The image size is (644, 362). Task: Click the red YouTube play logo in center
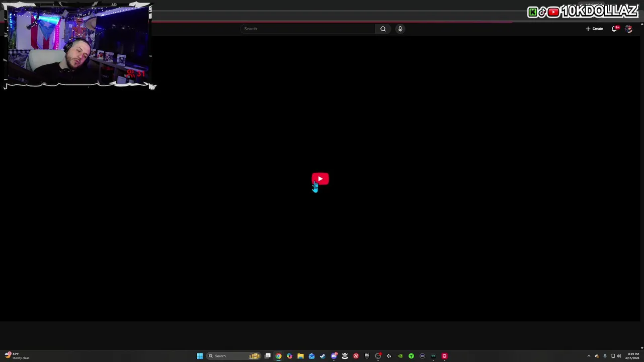pyautogui.click(x=320, y=179)
